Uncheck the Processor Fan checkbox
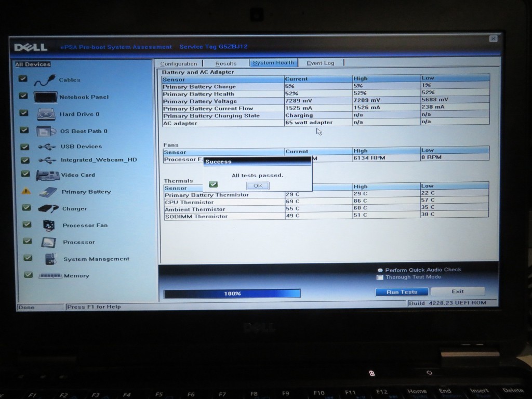 [27, 224]
